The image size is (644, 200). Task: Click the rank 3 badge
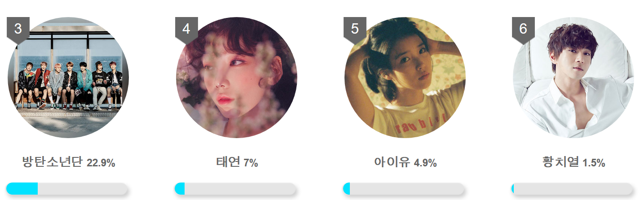(18, 29)
